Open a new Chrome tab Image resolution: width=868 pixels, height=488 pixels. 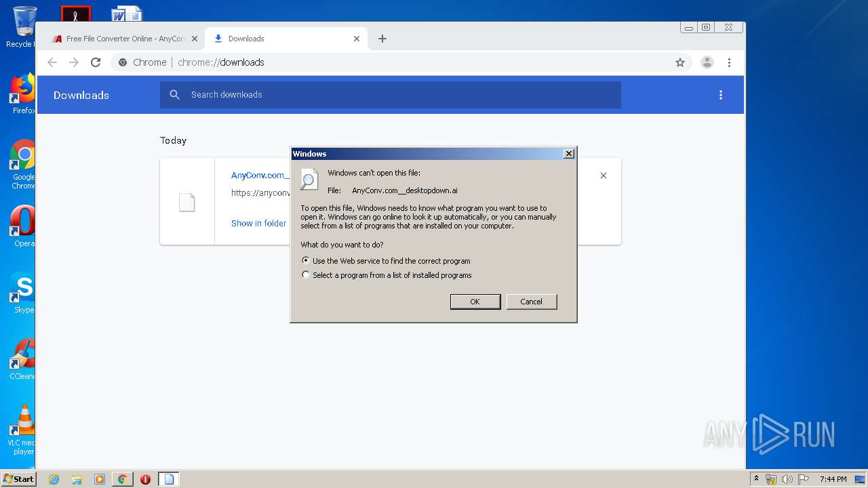click(x=382, y=39)
